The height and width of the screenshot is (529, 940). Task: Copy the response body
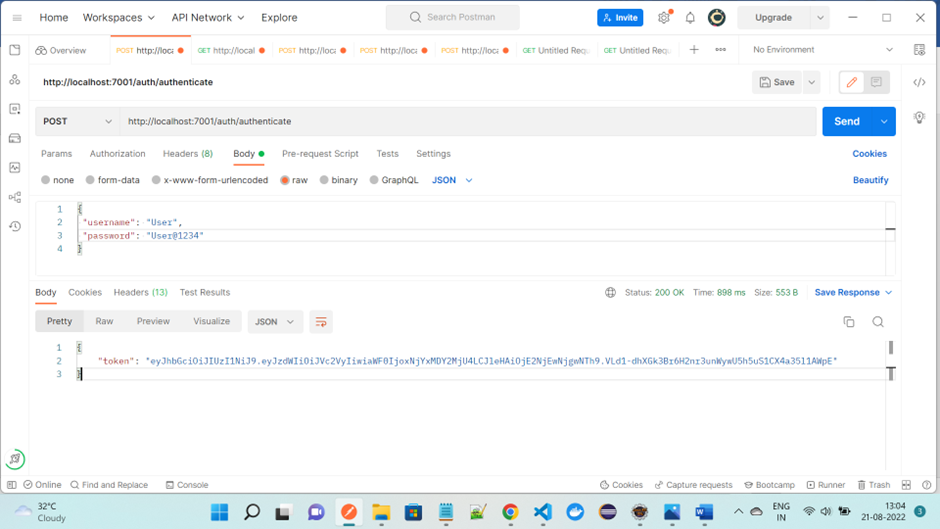click(x=849, y=322)
